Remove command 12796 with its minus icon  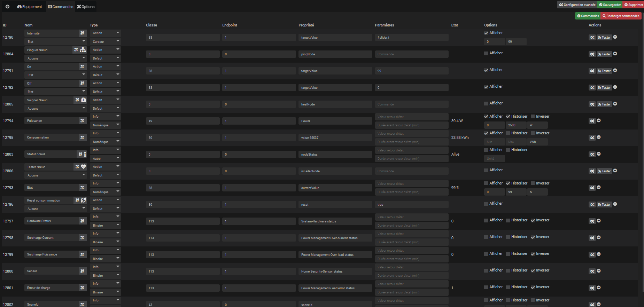(615, 204)
